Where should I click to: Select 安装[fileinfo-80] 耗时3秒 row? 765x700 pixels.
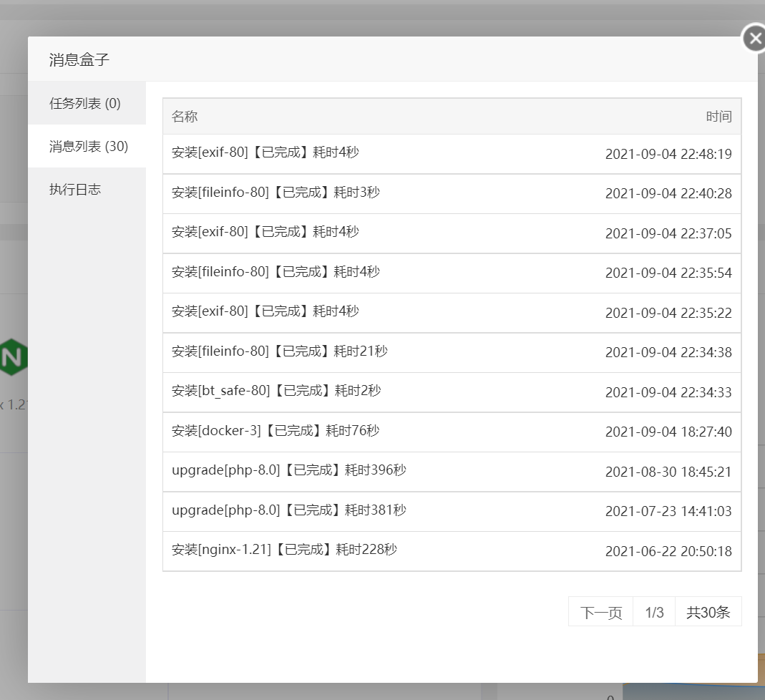(452, 194)
